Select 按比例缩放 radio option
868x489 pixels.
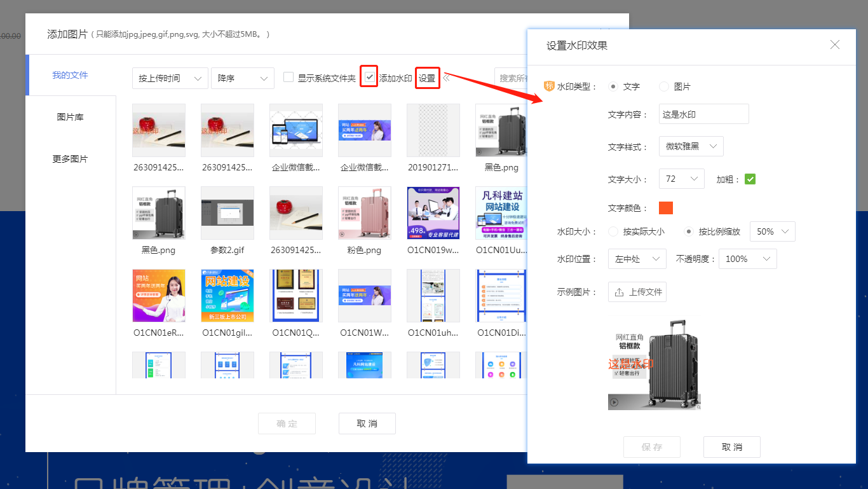pyautogui.click(x=688, y=231)
